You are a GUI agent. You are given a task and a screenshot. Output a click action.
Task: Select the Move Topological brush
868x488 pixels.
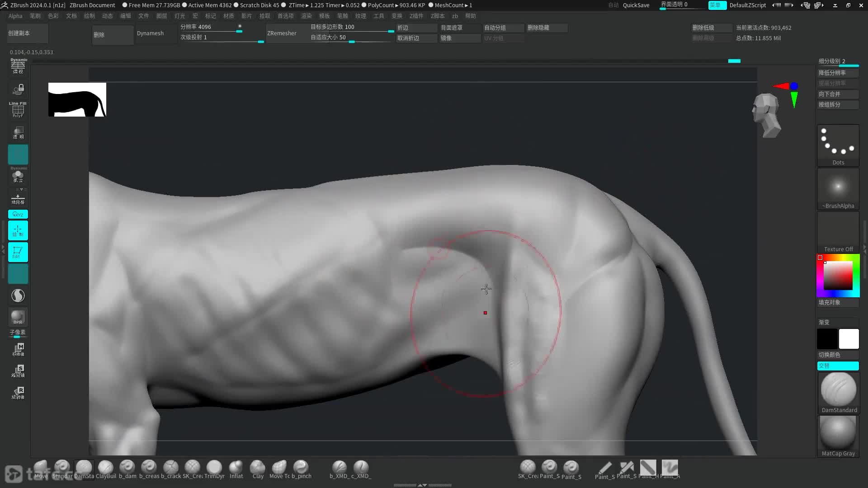[x=279, y=469]
